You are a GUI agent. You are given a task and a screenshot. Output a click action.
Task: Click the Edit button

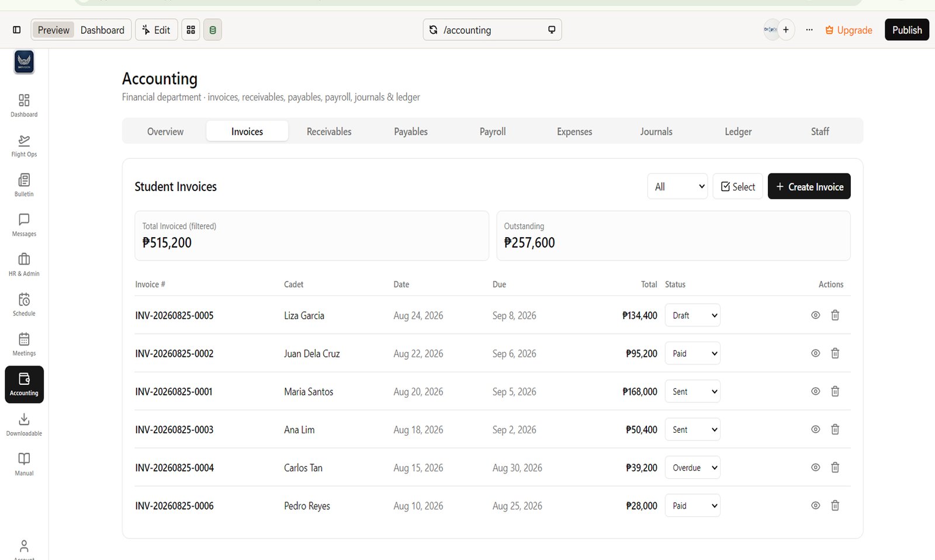pyautogui.click(x=157, y=30)
